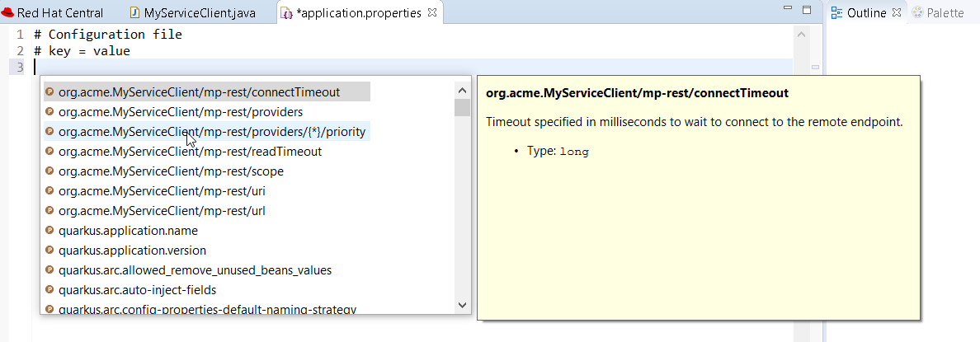The height and width of the screenshot is (342, 980).
Task: Click the '# key = value' comment line
Action: pyautogui.click(x=82, y=50)
